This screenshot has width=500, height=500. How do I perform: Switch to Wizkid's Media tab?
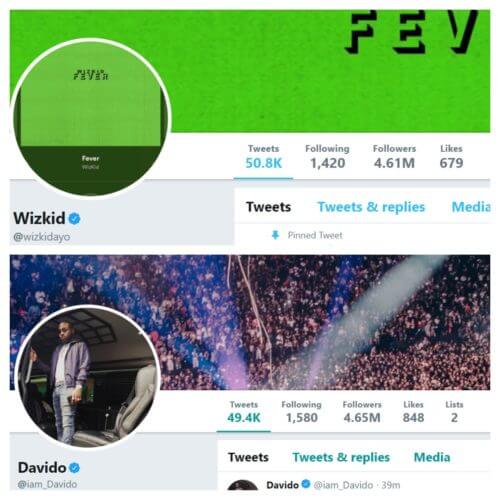471,207
